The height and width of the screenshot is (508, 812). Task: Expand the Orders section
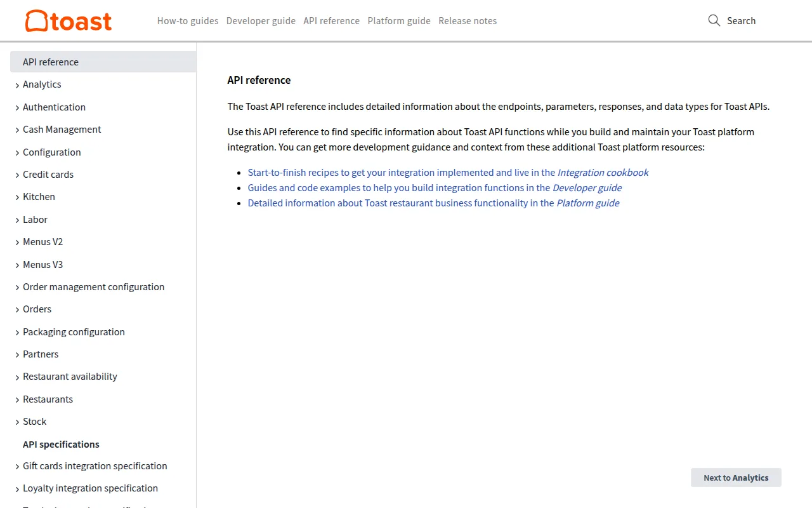click(x=37, y=309)
